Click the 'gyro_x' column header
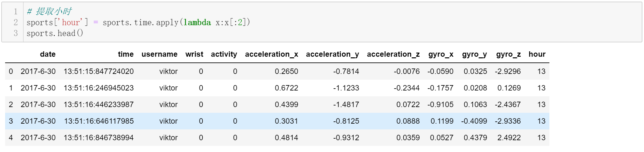The height and width of the screenshot is (152, 644). pos(441,54)
